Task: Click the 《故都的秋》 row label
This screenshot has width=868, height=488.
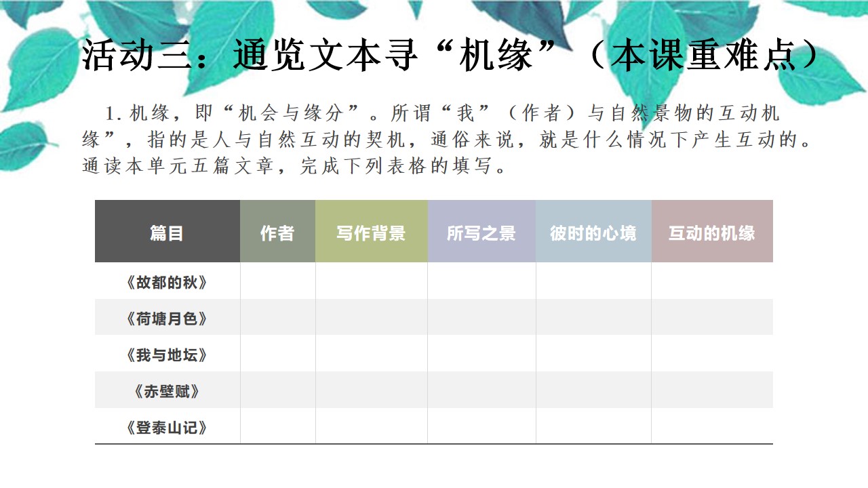Action: click(x=167, y=282)
